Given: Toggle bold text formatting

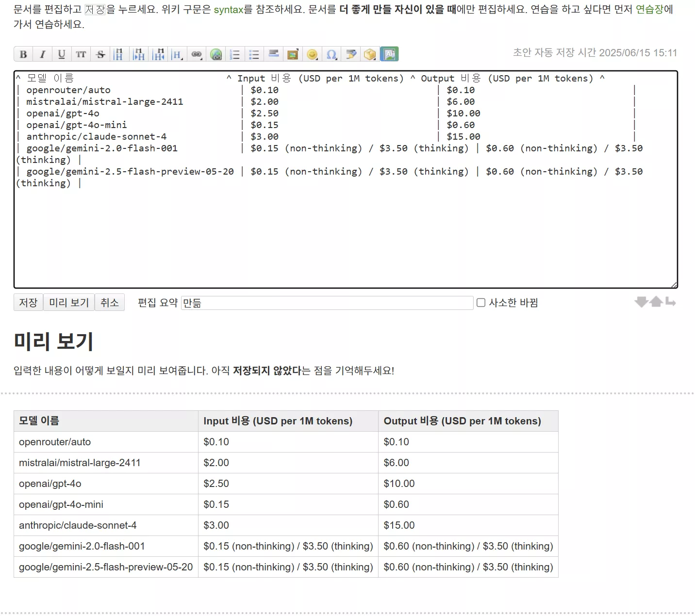Looking at the screenshot, I should [x=23, y=54].
